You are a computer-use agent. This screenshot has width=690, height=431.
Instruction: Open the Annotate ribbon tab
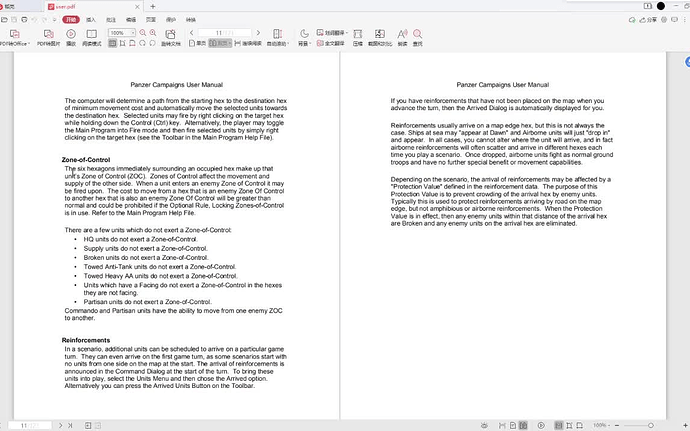coord(111,20)
